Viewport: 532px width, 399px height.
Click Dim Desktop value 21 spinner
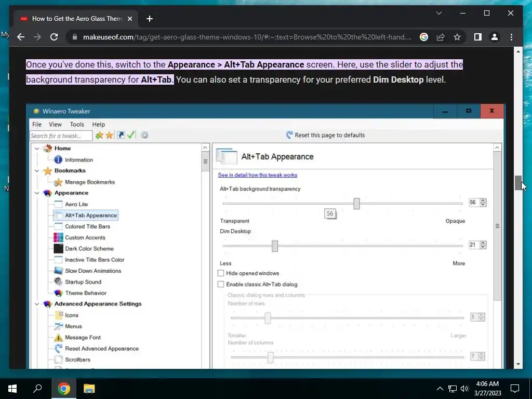(x=477, y=245)
